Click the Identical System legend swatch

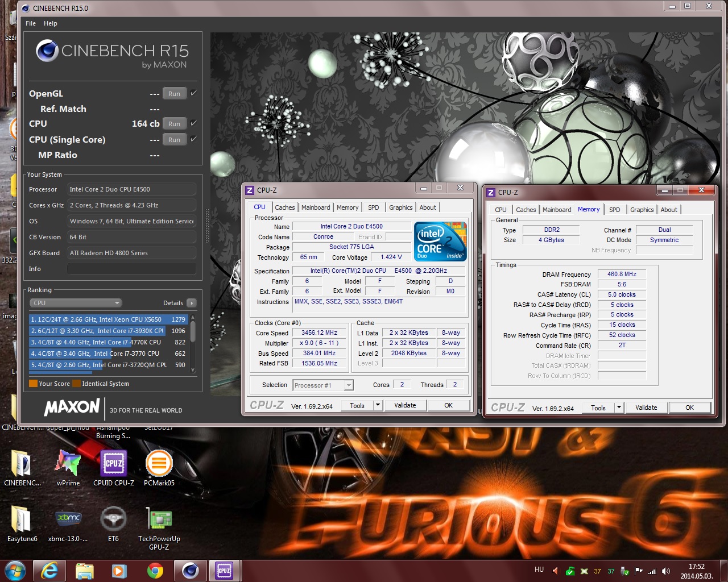point(76,384)
